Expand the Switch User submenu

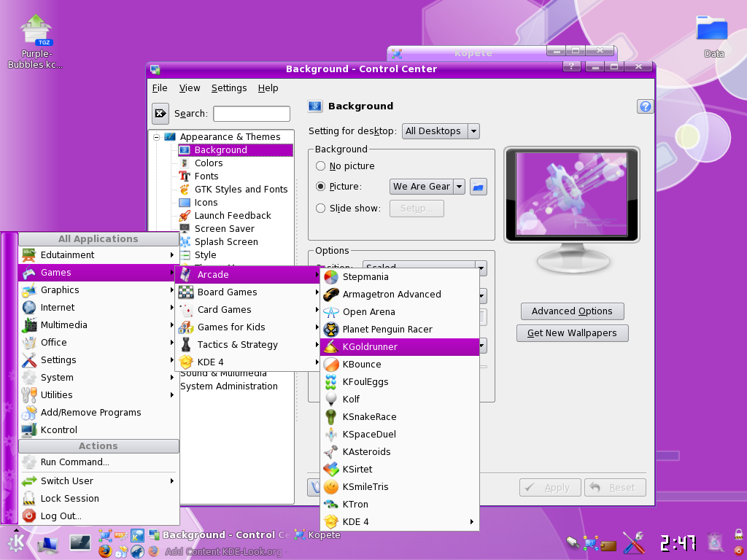(x=98, y=481)
